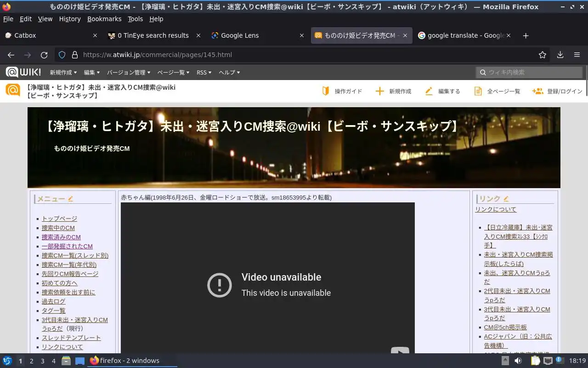Go back with the Firefox back arrow

point(11,55)
